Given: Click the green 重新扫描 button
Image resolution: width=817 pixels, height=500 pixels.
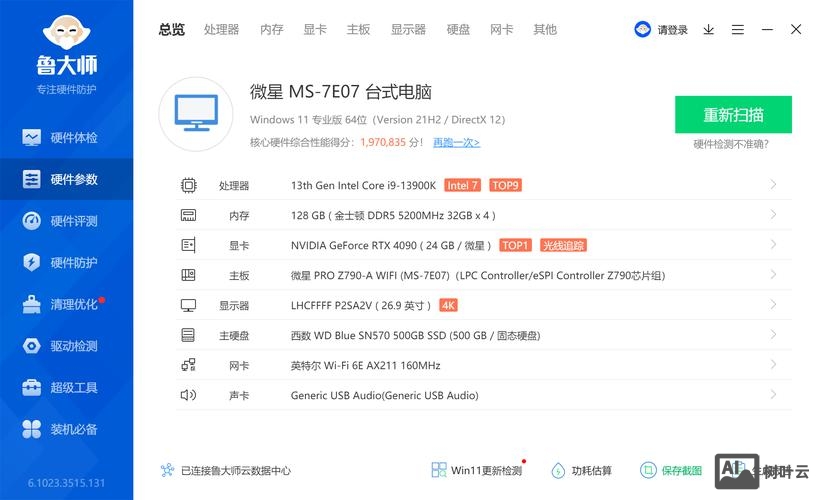Looking at the screenshot, I should tap(733, 115).
